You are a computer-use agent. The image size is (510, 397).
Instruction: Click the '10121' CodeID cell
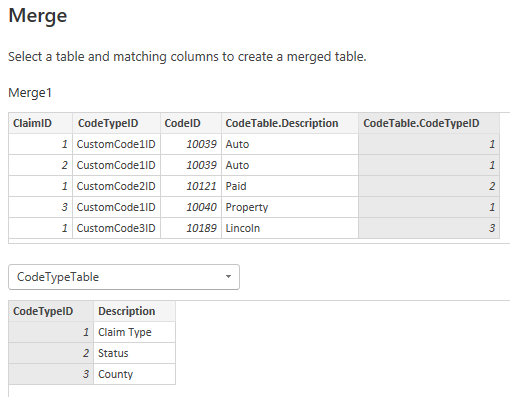pyautogui.click(x=191, y=186)
